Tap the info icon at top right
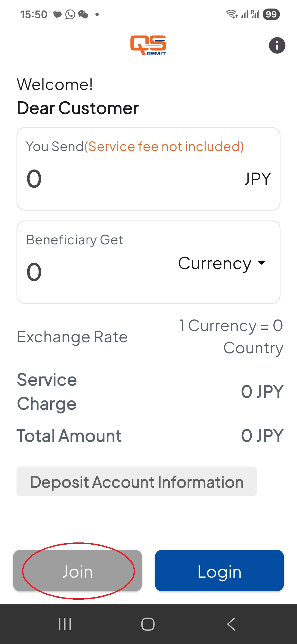Image resolution: width=297 pixels, height=644 pixels. (277, 45)
